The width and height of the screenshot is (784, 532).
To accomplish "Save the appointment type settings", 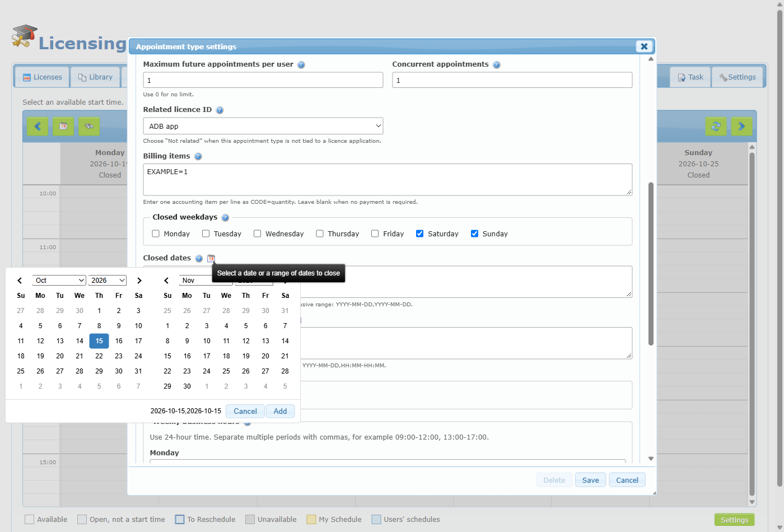I will tap(590, 480).
